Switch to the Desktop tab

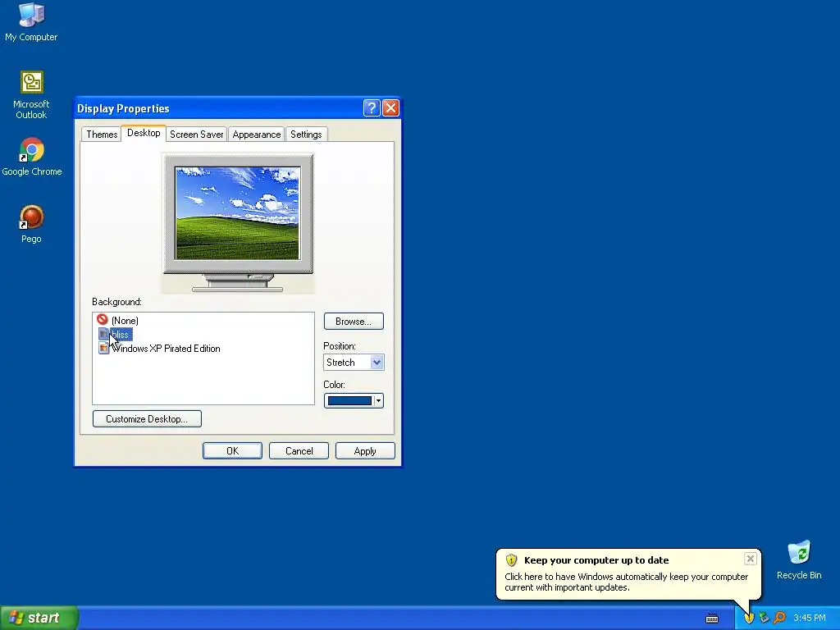pyautogui.click(x=144, y=133)
